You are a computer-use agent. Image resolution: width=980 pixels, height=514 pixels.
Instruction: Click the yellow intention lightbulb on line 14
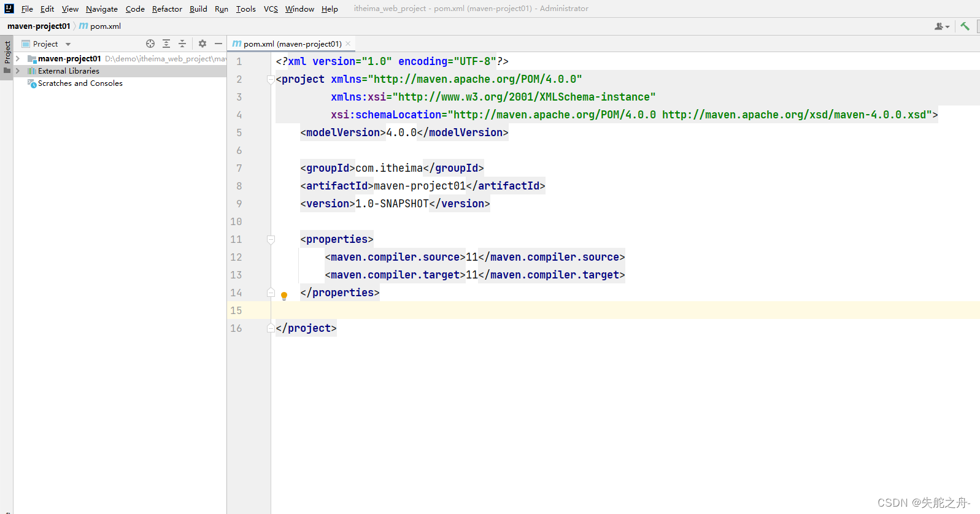tap(284, 296)
